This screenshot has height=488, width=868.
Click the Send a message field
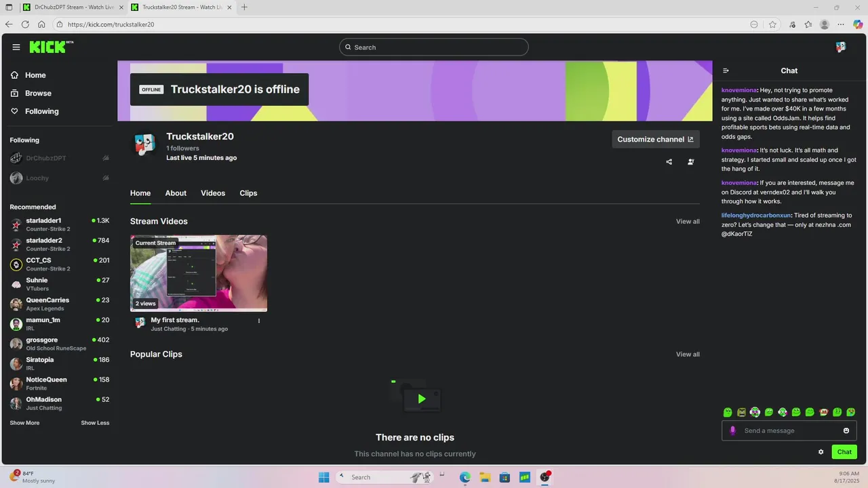tap(790, 430)
